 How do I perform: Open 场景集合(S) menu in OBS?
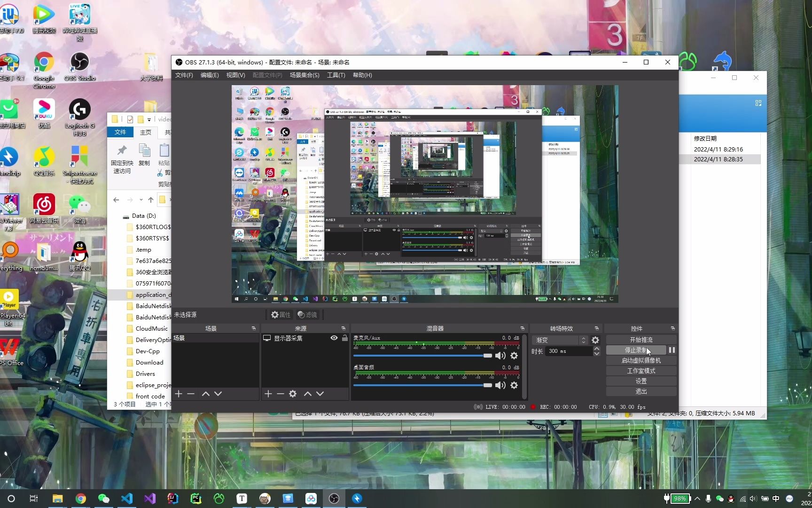304,75
